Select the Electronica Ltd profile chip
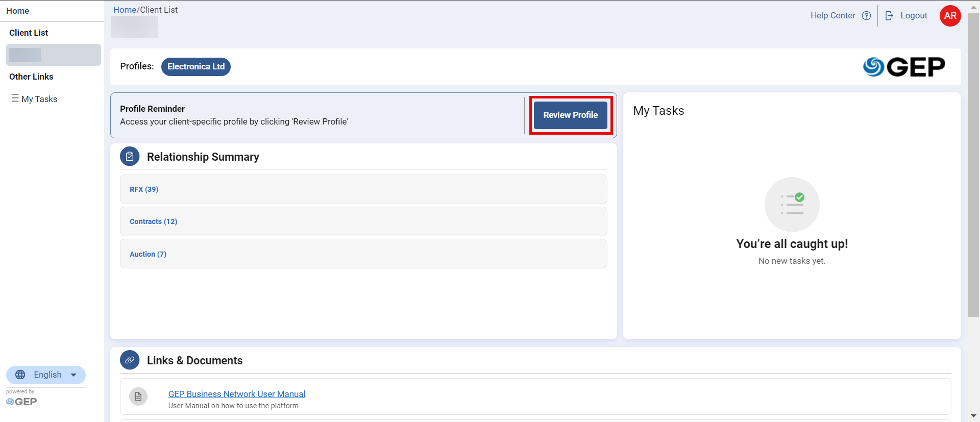The height and width of the screenshot is (422, 980). point(196,67)
